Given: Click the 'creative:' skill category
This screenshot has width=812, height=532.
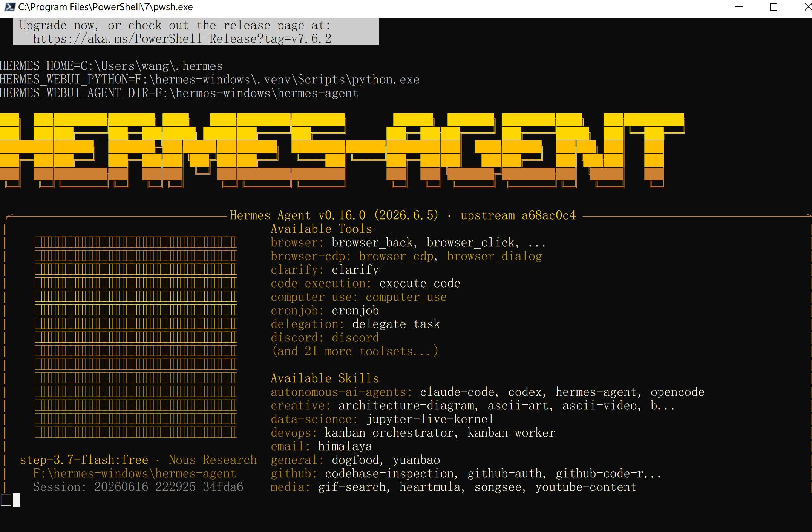Looking at the screenshot, I should point(300,406).
